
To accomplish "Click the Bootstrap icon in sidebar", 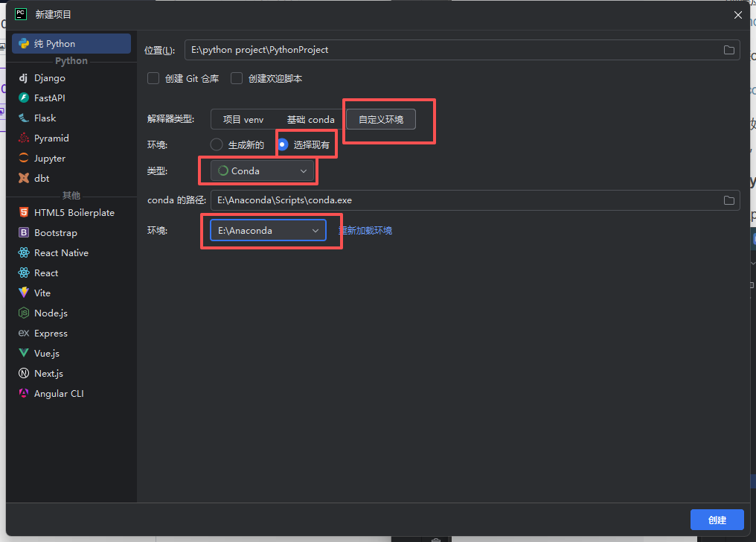I will pyautogui.click(x=24, y=233).
